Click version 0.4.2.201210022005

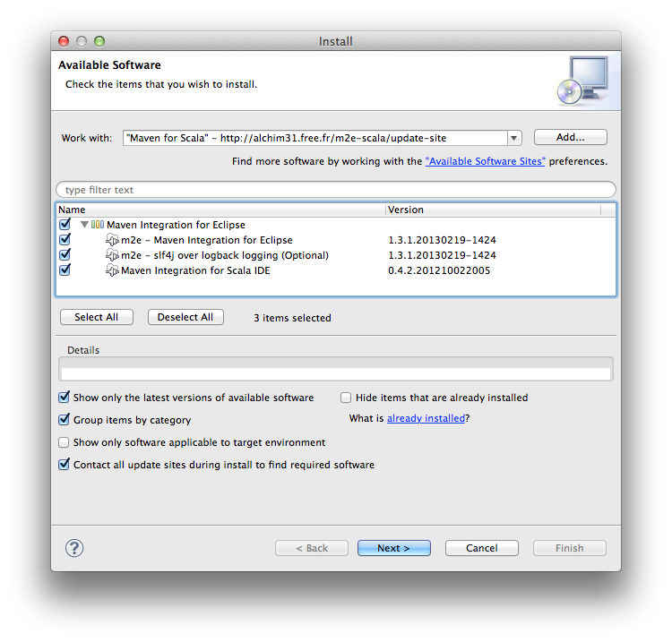click(x=439, y=270)
